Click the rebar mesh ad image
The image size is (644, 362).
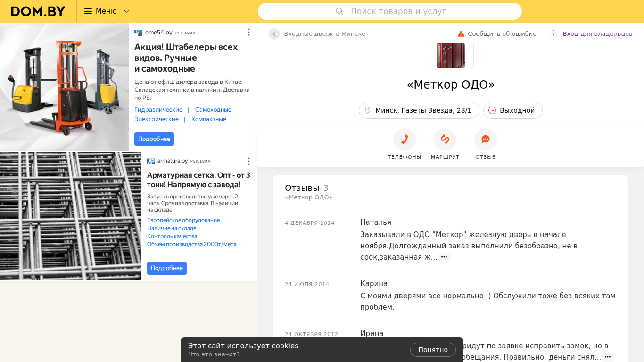pyautogui.click(x=71, y=216)
